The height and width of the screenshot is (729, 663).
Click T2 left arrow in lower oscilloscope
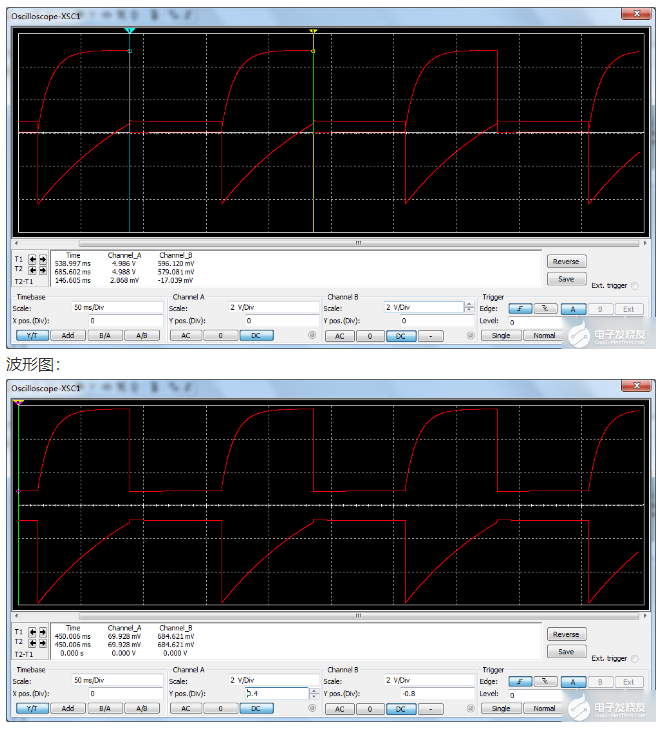click(x=33, y=644)
